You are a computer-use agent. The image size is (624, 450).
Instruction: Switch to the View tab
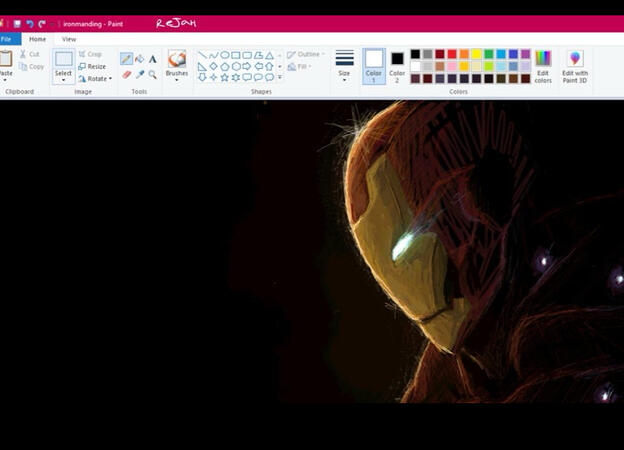(x=69, y=39)
